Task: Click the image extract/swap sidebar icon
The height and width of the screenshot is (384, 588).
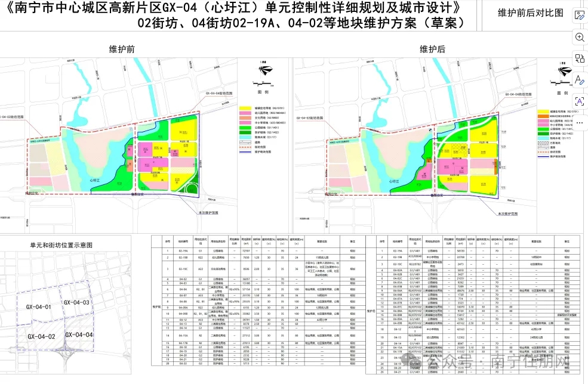Action: [580, 58]
